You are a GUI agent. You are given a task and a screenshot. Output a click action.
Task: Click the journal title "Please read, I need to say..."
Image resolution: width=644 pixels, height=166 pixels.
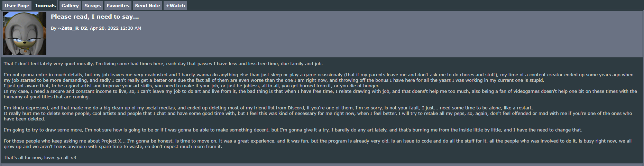(95, 17)
